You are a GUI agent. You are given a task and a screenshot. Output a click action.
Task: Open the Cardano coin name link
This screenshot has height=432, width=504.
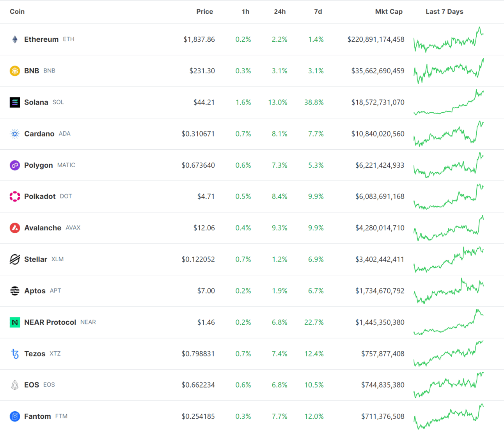[39, 134]
